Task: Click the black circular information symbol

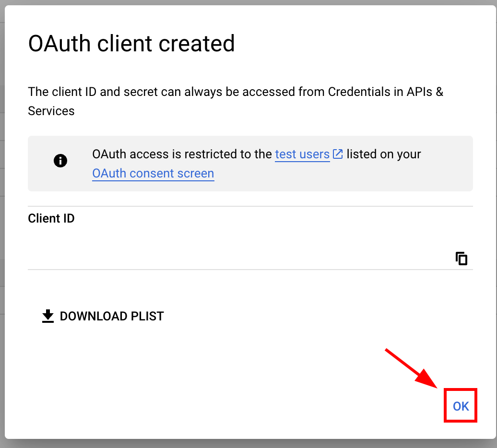Action: 60,160
